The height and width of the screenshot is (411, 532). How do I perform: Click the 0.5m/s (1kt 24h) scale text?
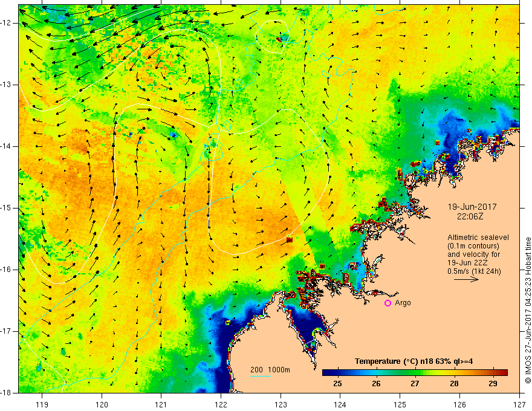(x=474, y=271)
